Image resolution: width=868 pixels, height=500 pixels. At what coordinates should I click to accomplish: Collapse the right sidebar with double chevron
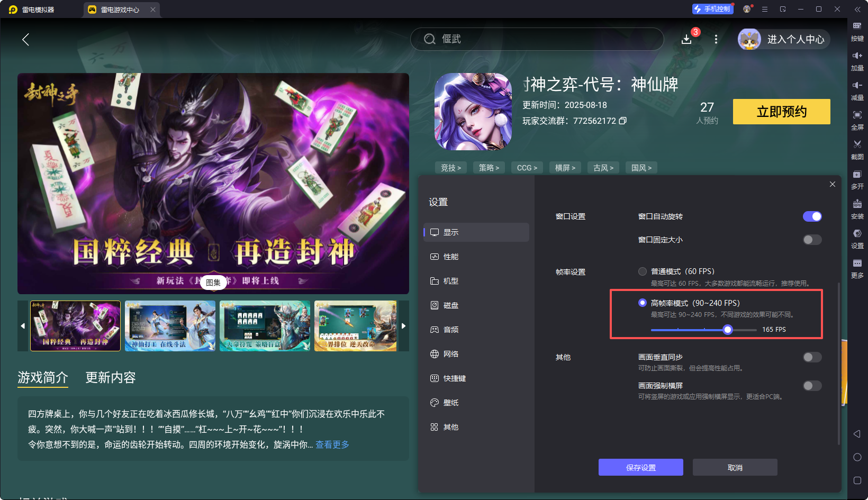(x=857, y=9)
